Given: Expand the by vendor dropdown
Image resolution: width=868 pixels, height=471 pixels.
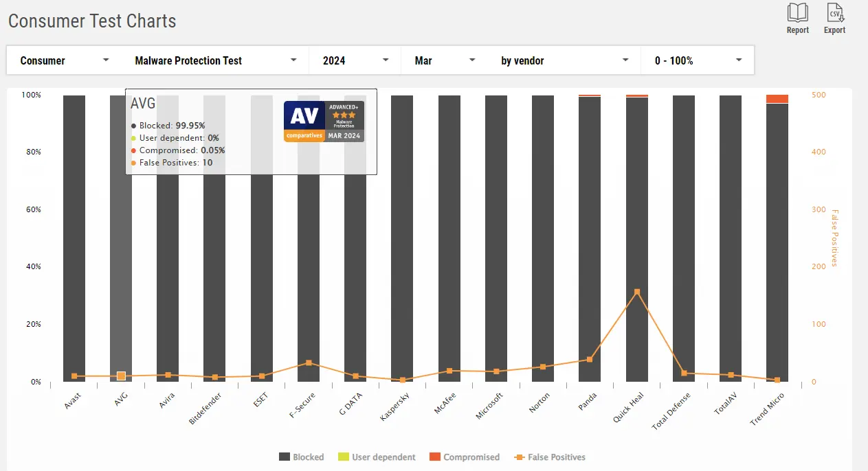Looking at the screenshot, I should coord(564,60).
